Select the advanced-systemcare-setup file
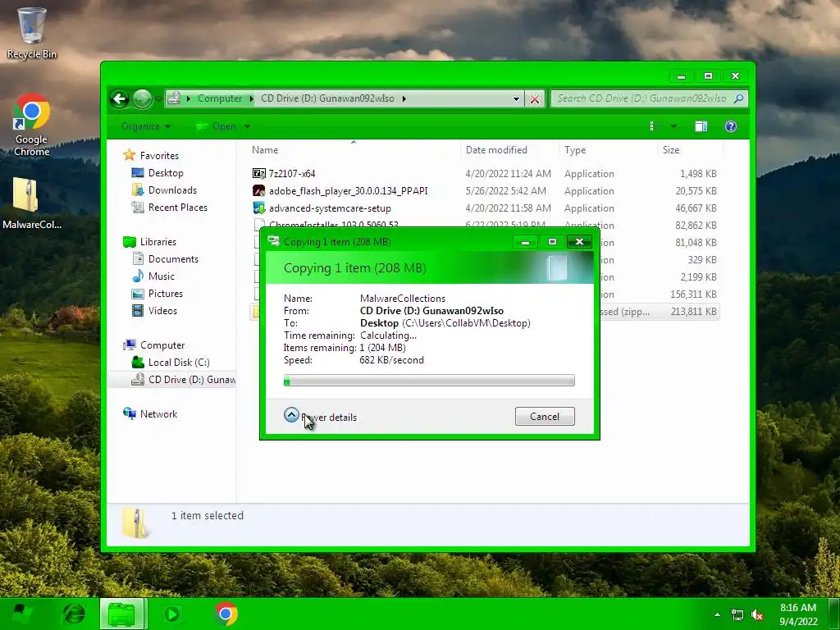Image resolution: width=840 pixels, height=630 pixels. 330,208
